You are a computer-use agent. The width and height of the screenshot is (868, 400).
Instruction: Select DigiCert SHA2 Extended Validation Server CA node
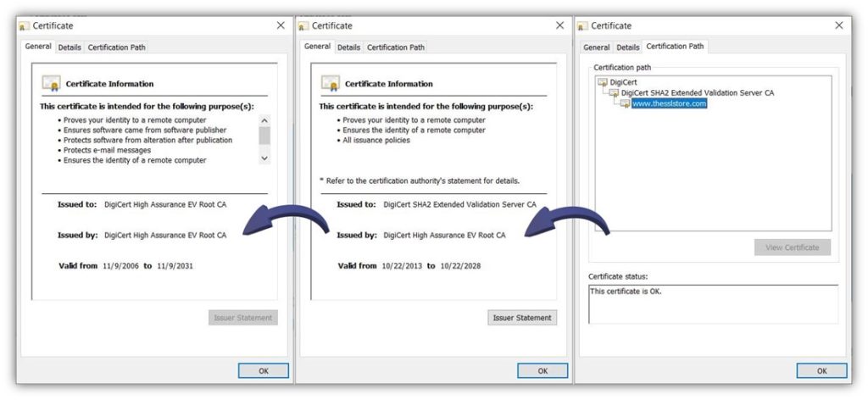698,93
